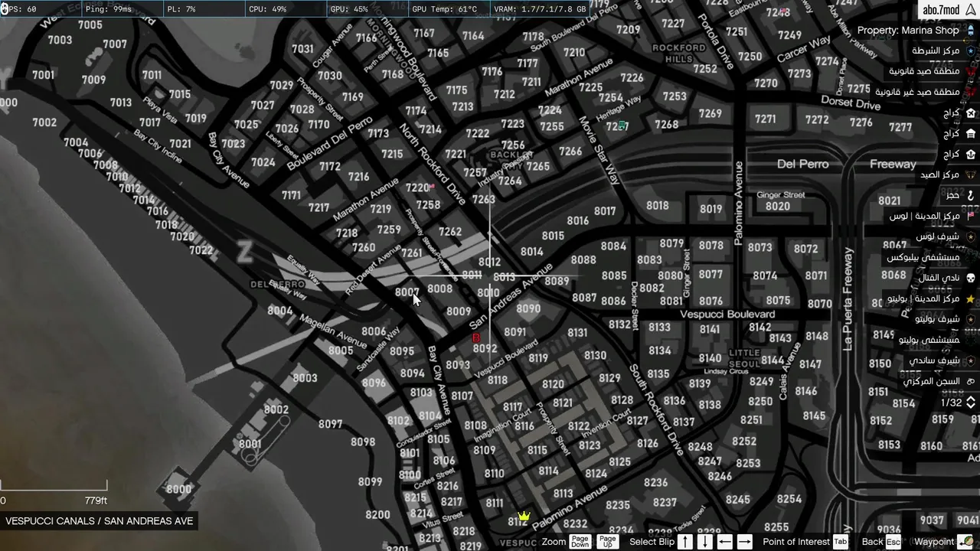
Task: Click the badge icon beside شريف بوليتو
Action: [x=971, y=319]
